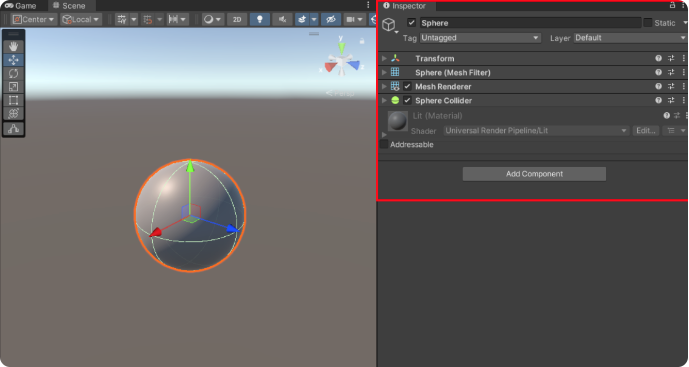Enable the Addressable checkbox

point(384,144)
